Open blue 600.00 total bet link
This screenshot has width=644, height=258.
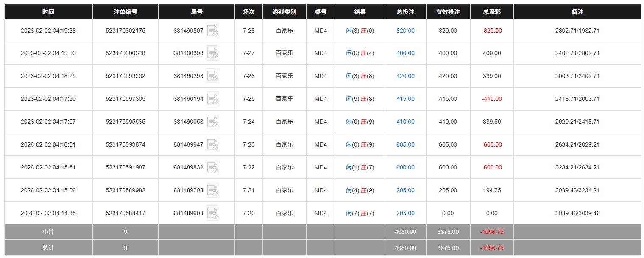(405, 168)
